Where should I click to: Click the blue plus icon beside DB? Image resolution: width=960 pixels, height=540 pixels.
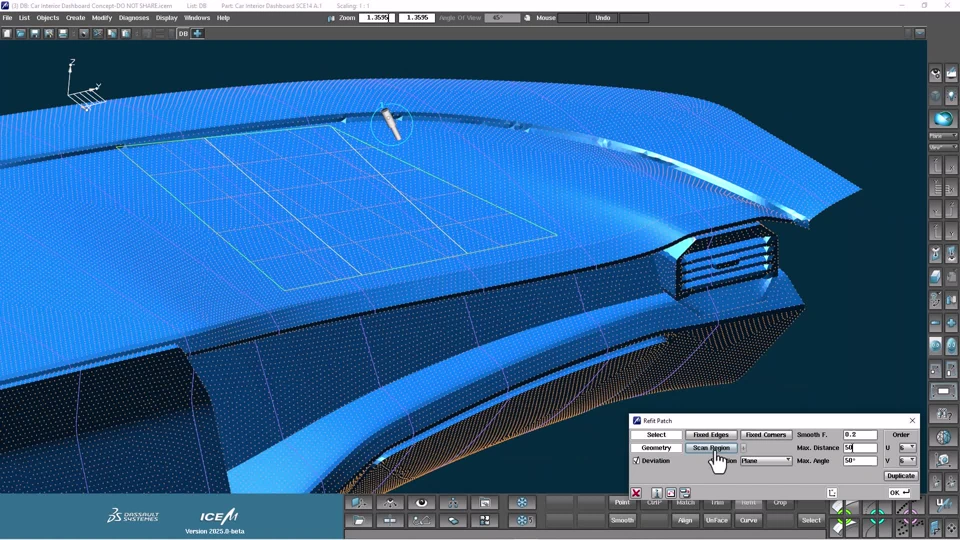tap(198, 33)
